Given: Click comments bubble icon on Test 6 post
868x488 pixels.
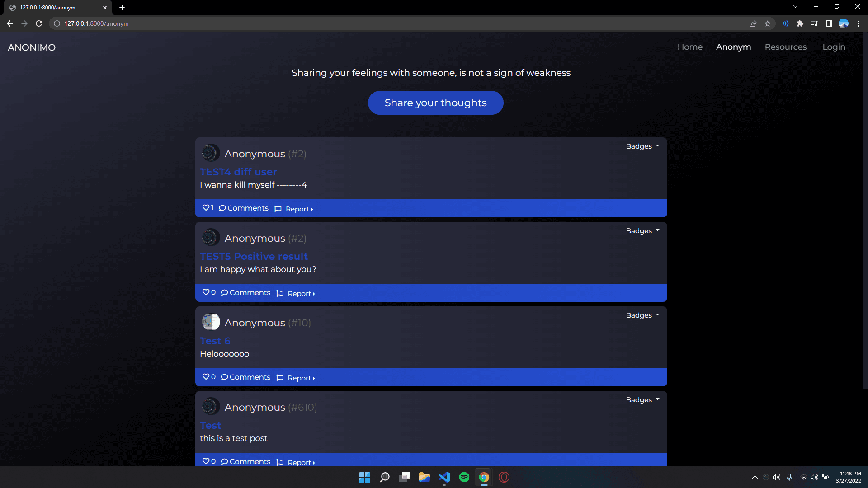Looking at the screenshot, I should coord(224,377).
